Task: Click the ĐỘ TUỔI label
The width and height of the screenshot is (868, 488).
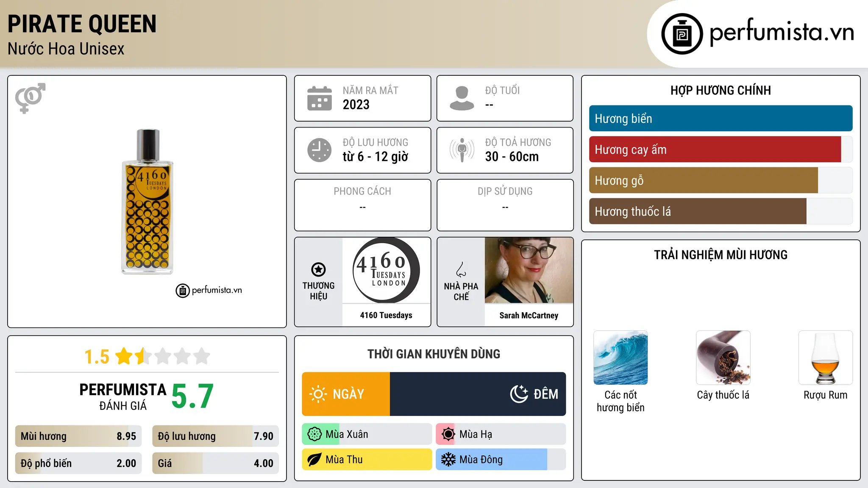Action: [502, 91]
